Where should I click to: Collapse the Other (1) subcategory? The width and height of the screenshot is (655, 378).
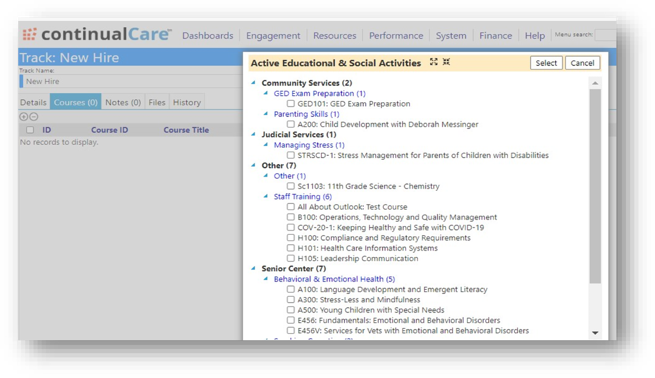pos(265,175)
